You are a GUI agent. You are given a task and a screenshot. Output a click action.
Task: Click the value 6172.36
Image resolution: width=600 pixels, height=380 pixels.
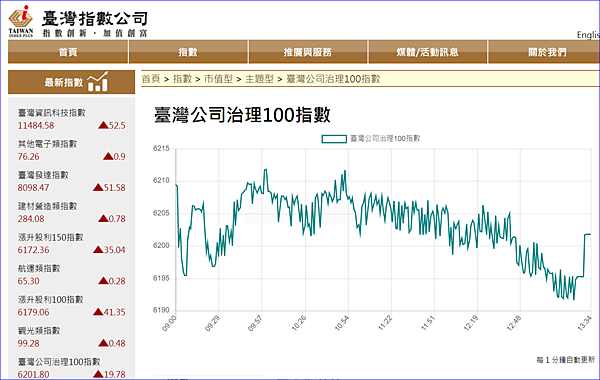click(x=33, y=250)
